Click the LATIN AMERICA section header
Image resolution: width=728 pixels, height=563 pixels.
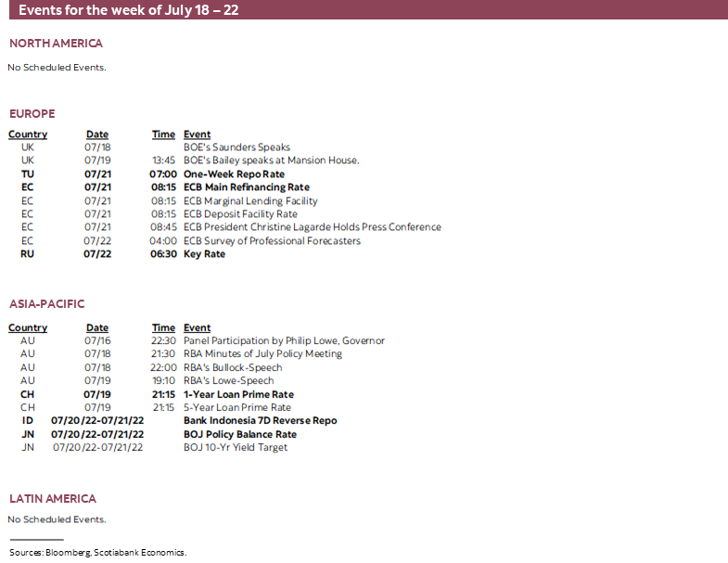53,499
